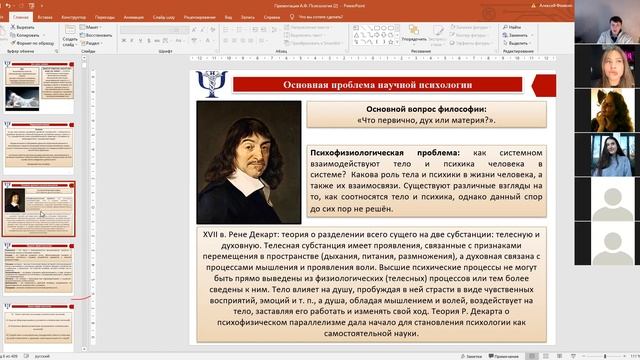Expand the shapes gallery more arrow
The width and height of the screenshot is (640, 360).
coord(398,42)
